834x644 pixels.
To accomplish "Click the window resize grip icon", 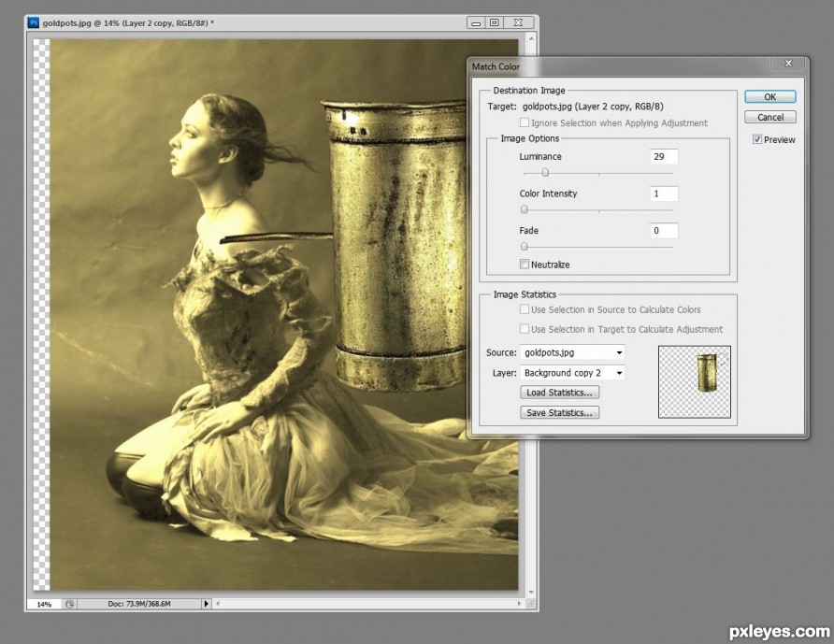I will pyautogui.click(x=530, y=604).
